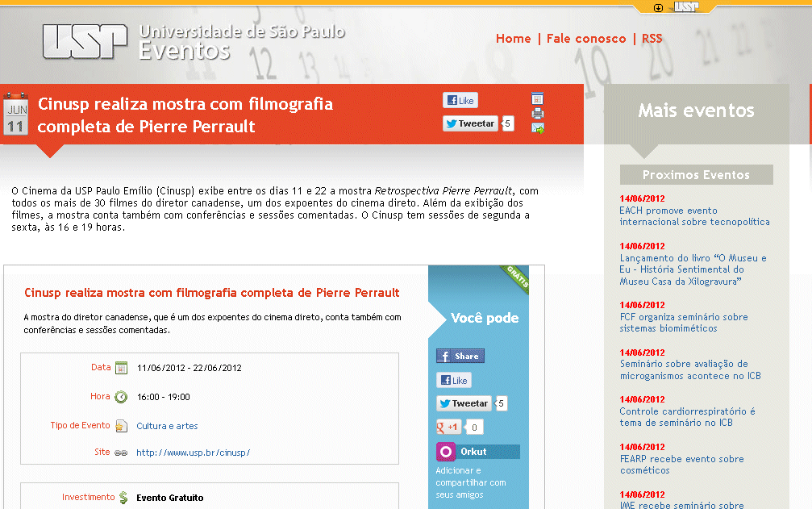Go to the Home page
The image size is (812, 509).
513,39
